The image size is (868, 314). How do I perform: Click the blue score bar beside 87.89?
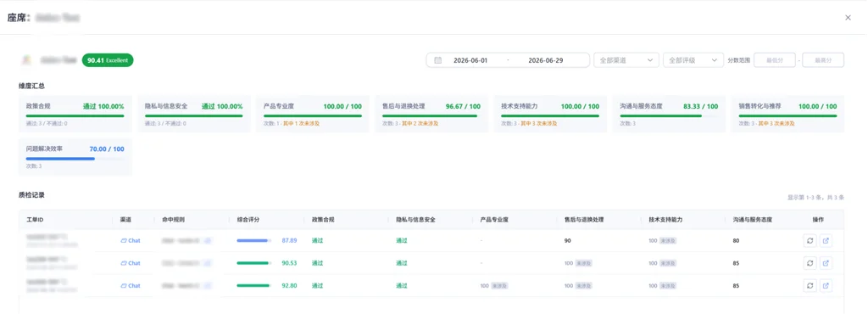254,241
